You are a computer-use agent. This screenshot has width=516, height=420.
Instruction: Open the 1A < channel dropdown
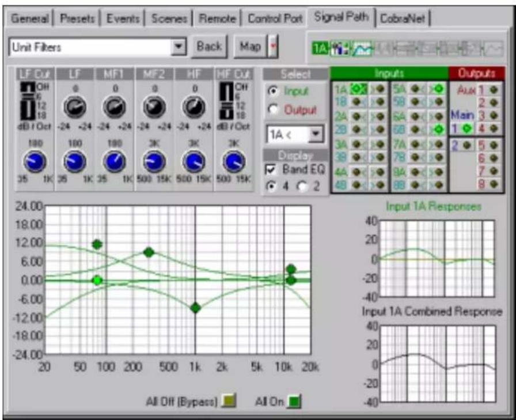pyautogui.click(x=315, y=134)
